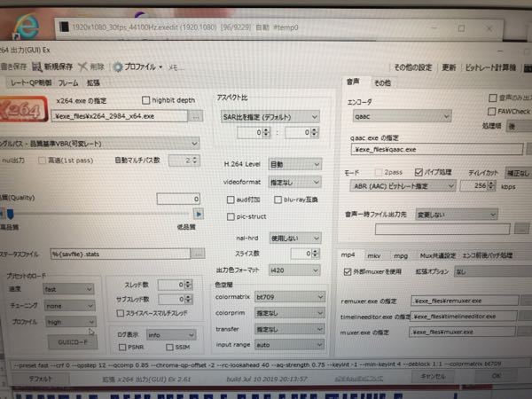The height and width of the screenshot is (399, 532).
Task: Click the 更新 toolbar button
Action: click(x=449, y=67)
